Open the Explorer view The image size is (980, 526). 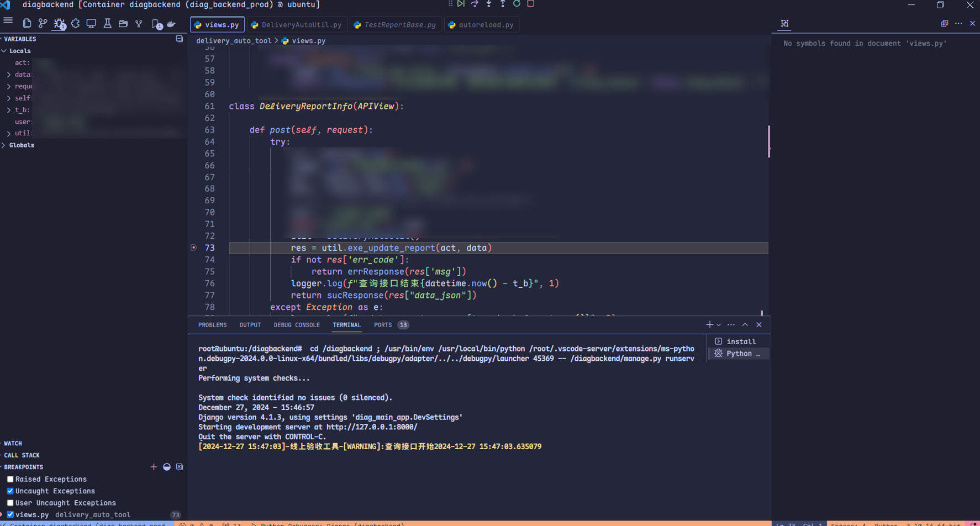27,24
